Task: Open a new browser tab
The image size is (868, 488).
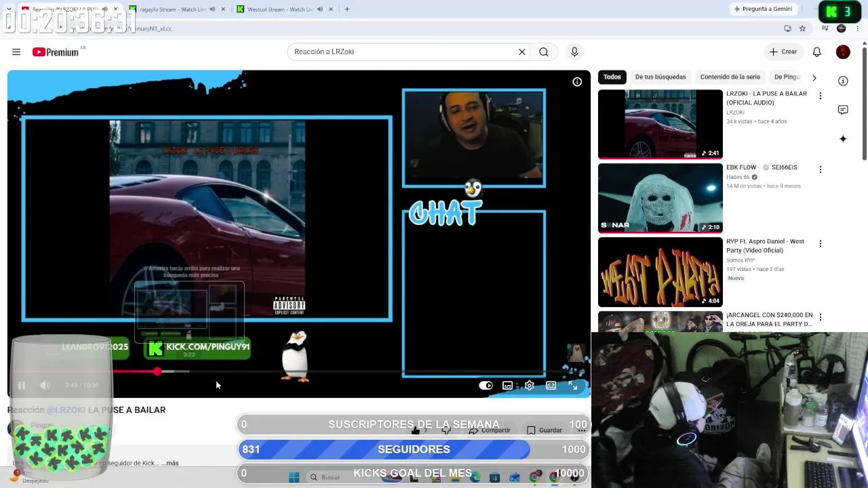Action: point(347,9)
